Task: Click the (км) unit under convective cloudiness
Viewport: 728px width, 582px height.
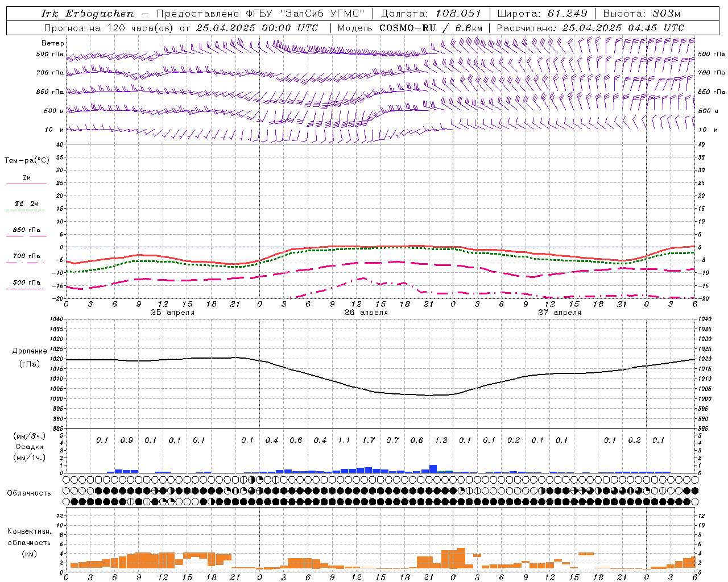Action: point(29,554)
